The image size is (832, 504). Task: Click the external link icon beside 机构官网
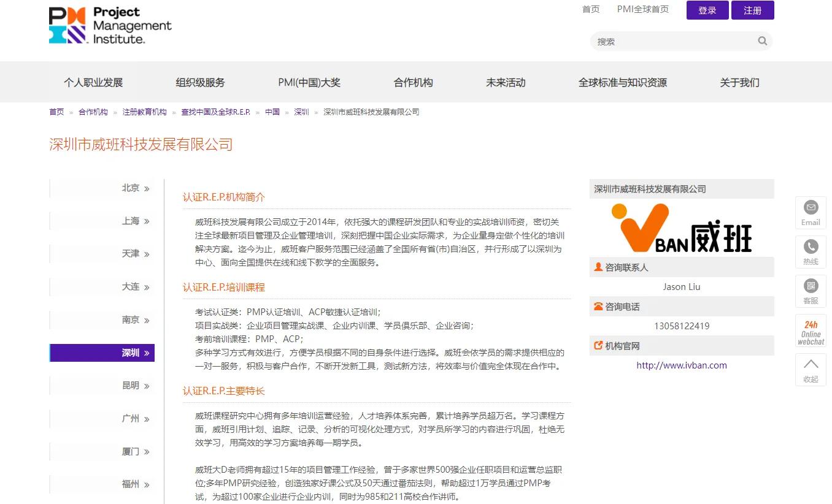[598, 345]
